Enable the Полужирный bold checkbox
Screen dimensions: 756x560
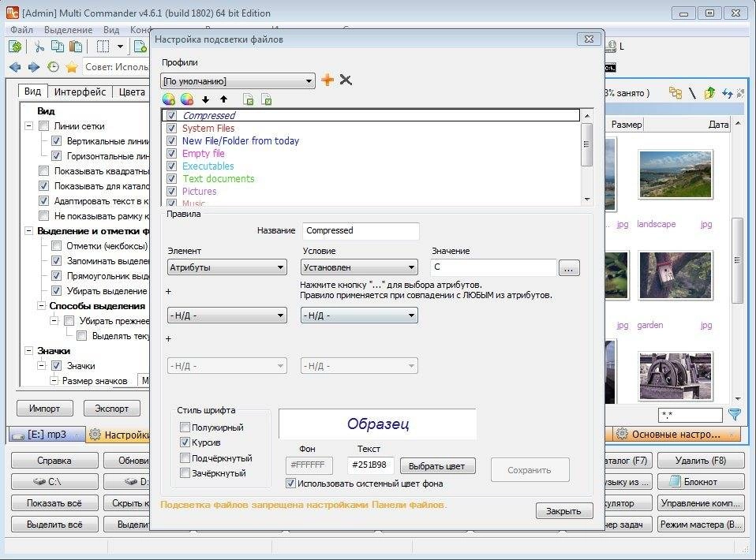185,427
